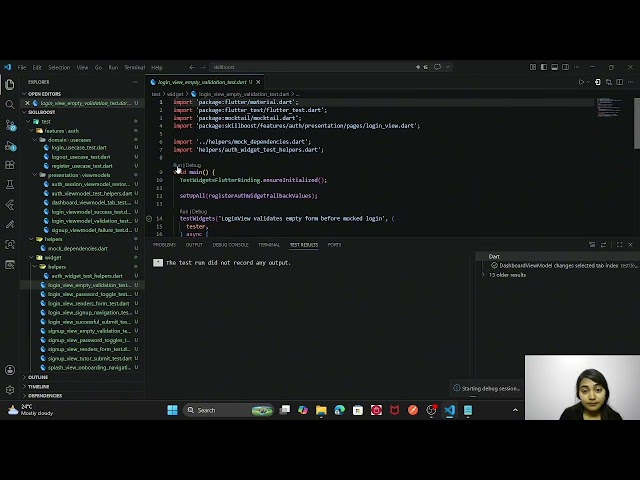640x480 pixels.
Task: Open the Search view in activity bar
Action: [10, 104]
